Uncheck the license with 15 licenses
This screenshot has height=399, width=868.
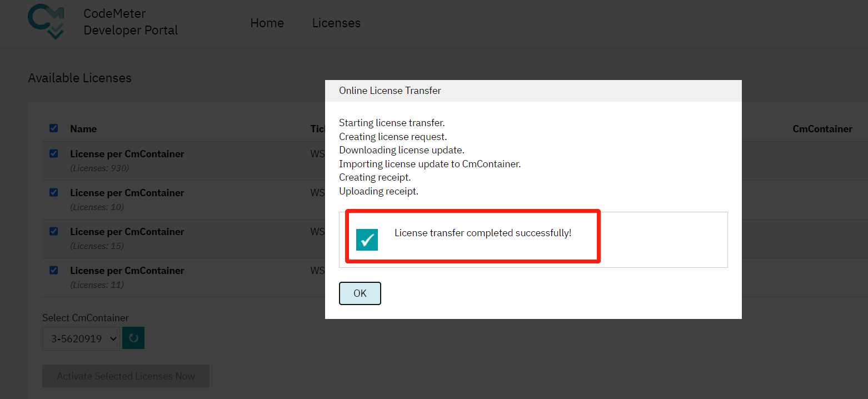pyautogui.click(x=54, y=231)
